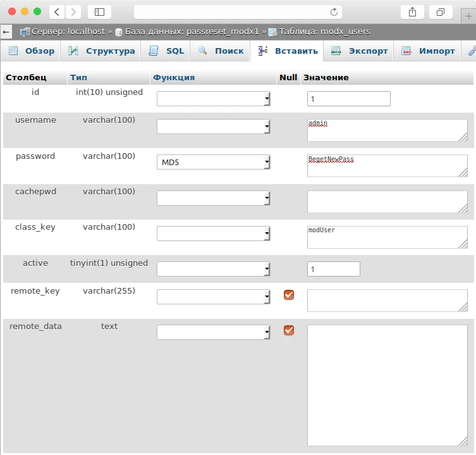Image resolution: width=476 pixels, height=455 pixels.
Task: Expand function dropdown for username row
Action: point(214,127)
